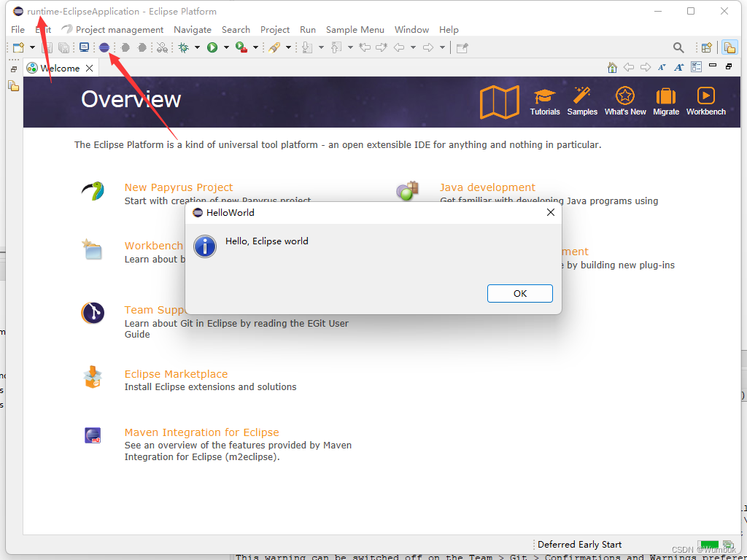Click the Save All toolbar icon
The width and height of the screenshot is (747, 560).
pos(63,47)
